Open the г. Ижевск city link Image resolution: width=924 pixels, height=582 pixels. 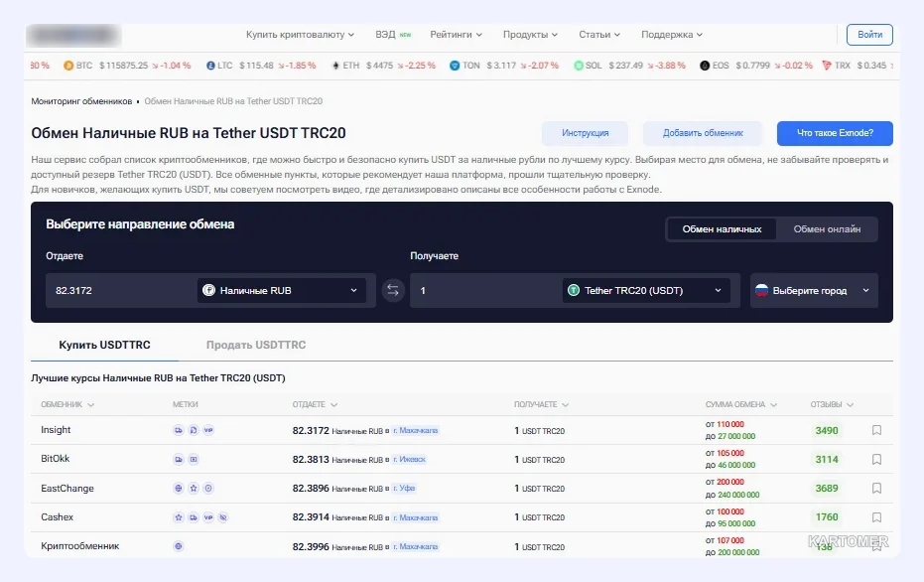[x=409, y=460]
